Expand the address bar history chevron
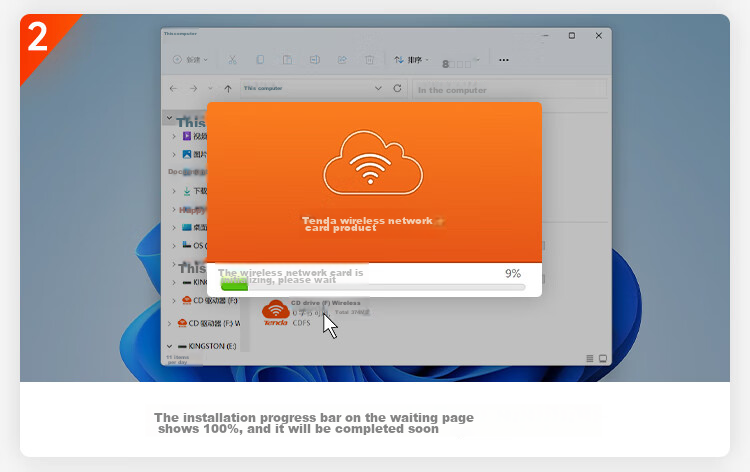The height and width of the screenshot is (472, 750). point(378,88)
